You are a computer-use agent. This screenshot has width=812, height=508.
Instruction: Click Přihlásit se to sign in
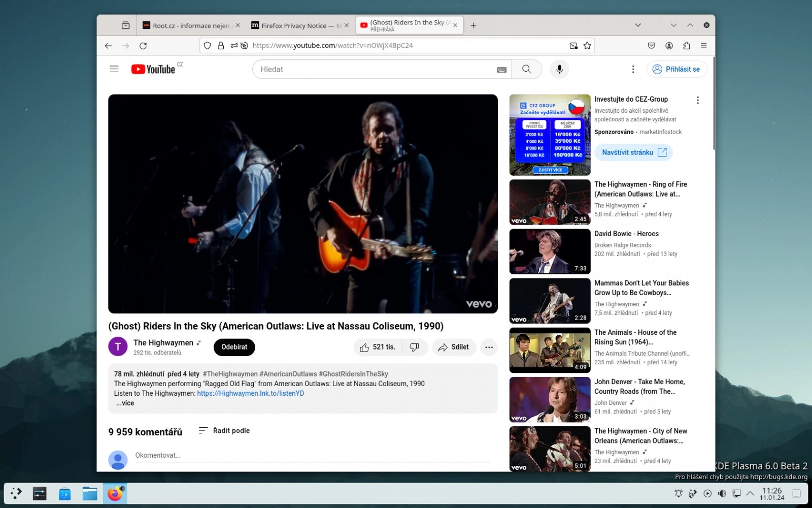(677, 69)
